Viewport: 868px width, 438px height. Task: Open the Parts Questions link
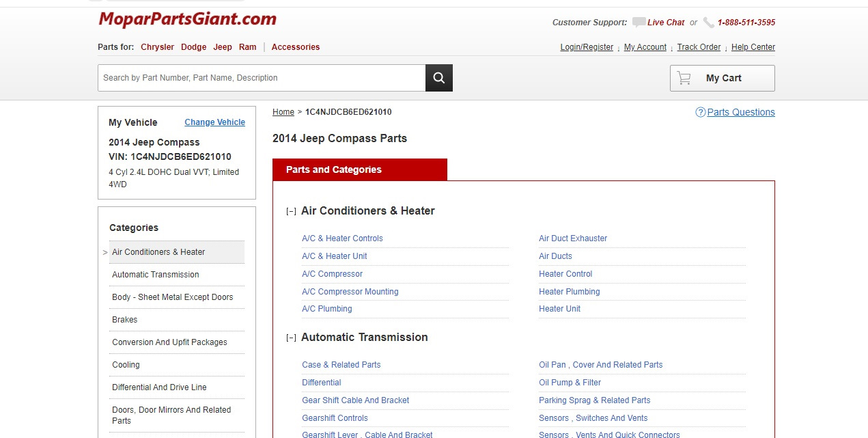[741, 112]
